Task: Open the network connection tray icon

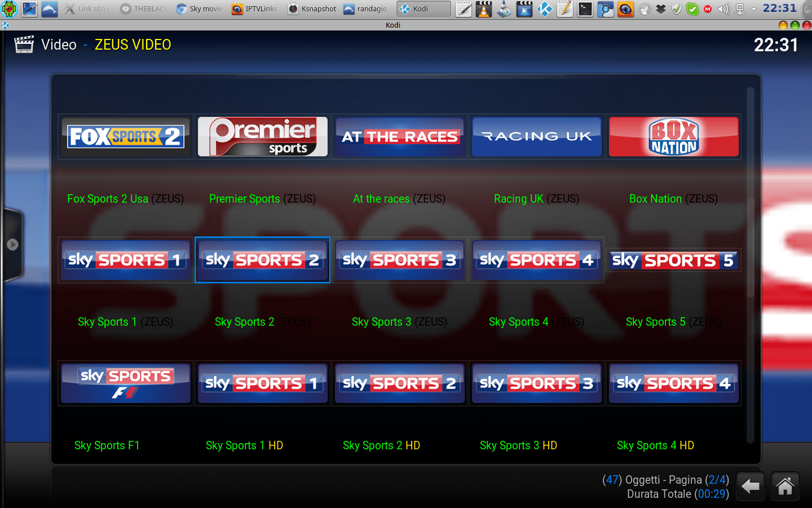Action: (x=740, y=9)
